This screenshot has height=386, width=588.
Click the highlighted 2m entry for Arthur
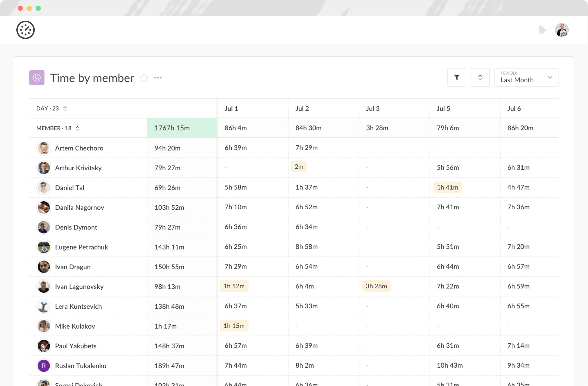[299, 167]
